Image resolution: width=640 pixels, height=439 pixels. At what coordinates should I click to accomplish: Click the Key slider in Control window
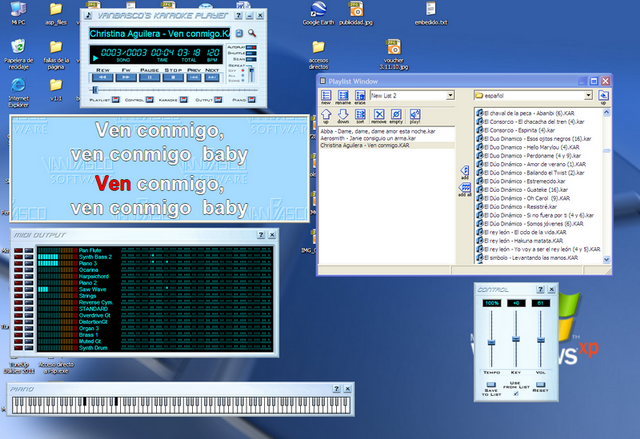(516, 339)
